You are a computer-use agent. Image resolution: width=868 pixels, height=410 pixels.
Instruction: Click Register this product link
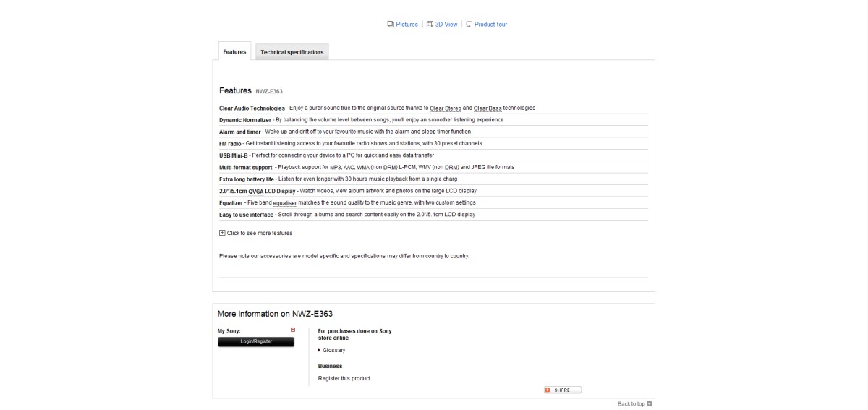[344, 378]
